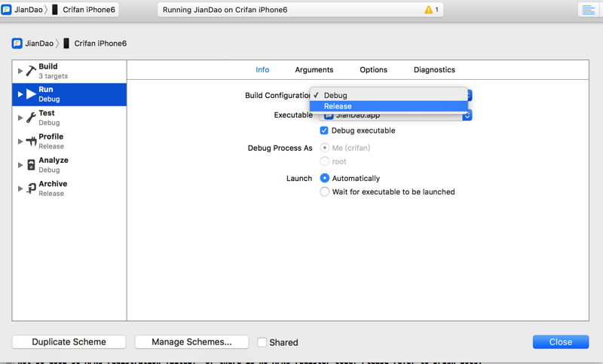
Task: Click the JianDao app icon in toolbar
Action: point(6,10)
